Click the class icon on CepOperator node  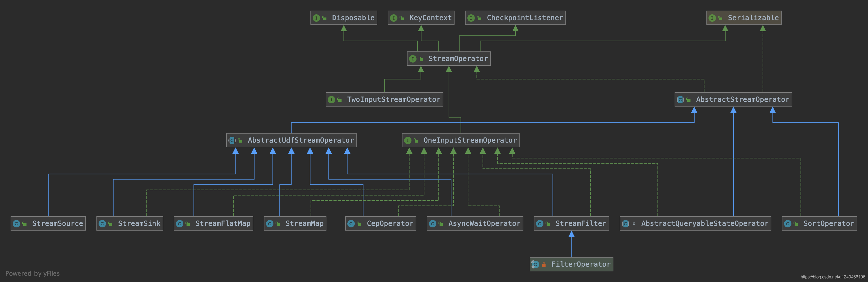(351, 224)
